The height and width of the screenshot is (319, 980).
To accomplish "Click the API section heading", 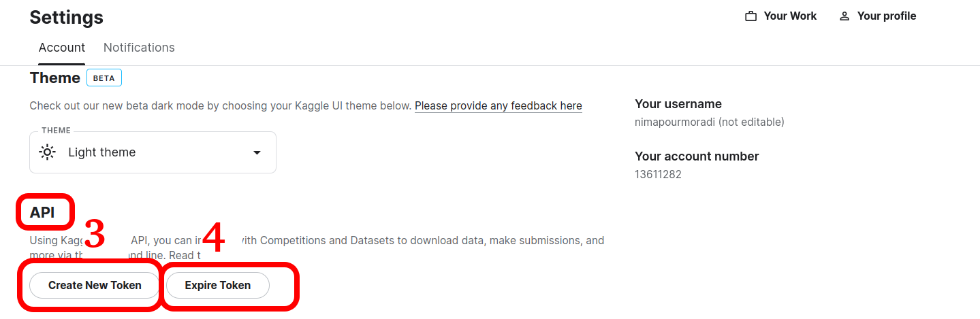I will click(42, 212).
